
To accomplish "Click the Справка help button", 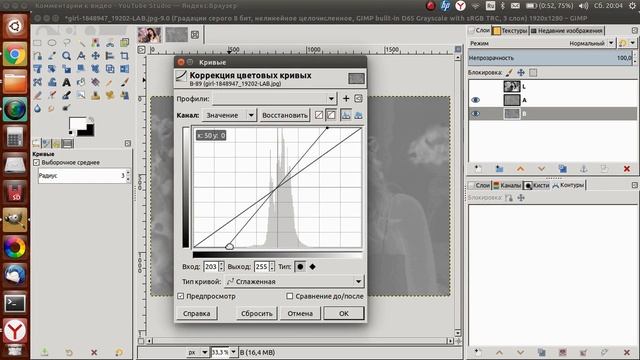I will [197, 313].
